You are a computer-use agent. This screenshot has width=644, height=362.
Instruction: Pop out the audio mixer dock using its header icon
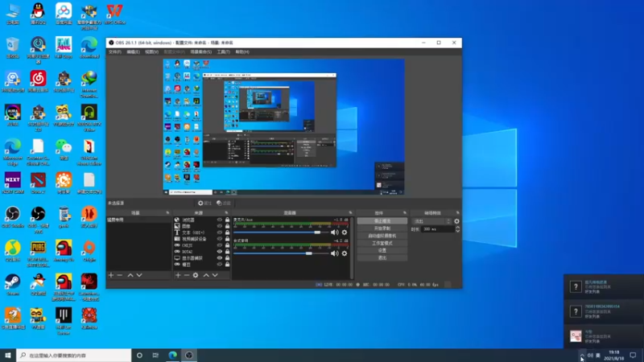(x=350, y=213)
